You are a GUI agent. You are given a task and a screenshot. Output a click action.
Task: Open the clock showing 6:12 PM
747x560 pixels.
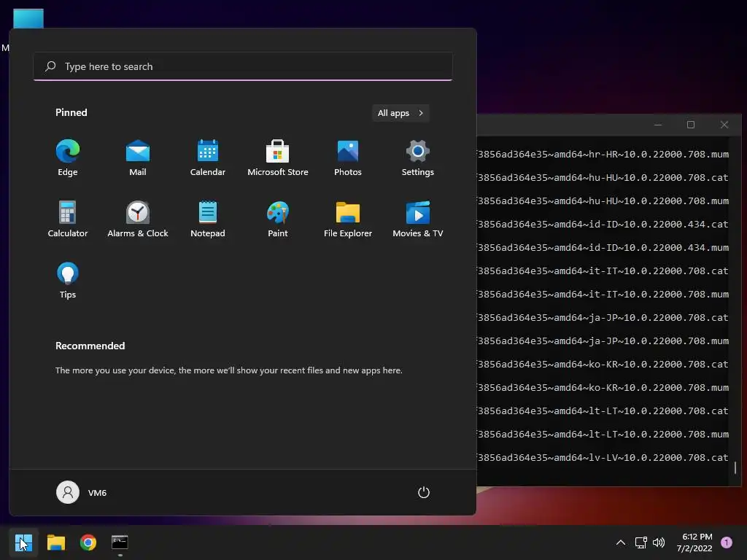tap(694, 542)
